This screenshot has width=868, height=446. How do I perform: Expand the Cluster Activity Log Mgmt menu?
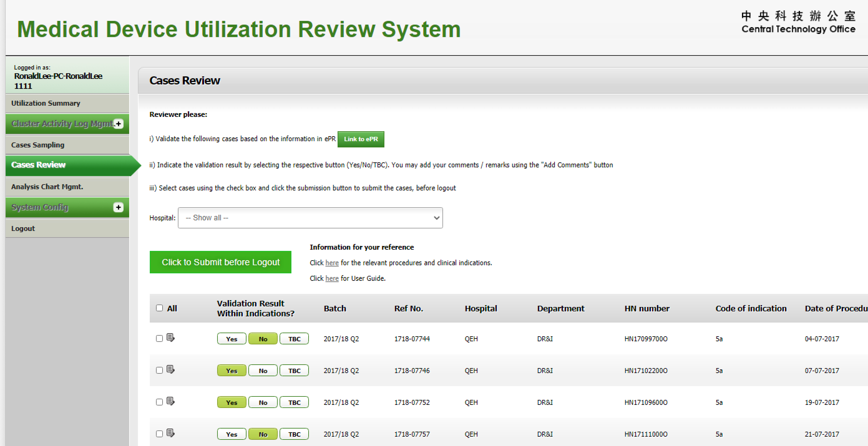click(x=119, y=124)
